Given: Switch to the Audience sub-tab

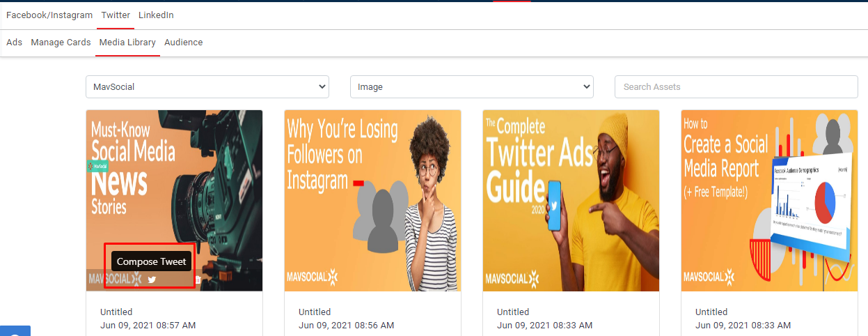Looking at the screenshot, I should (184, 43).
